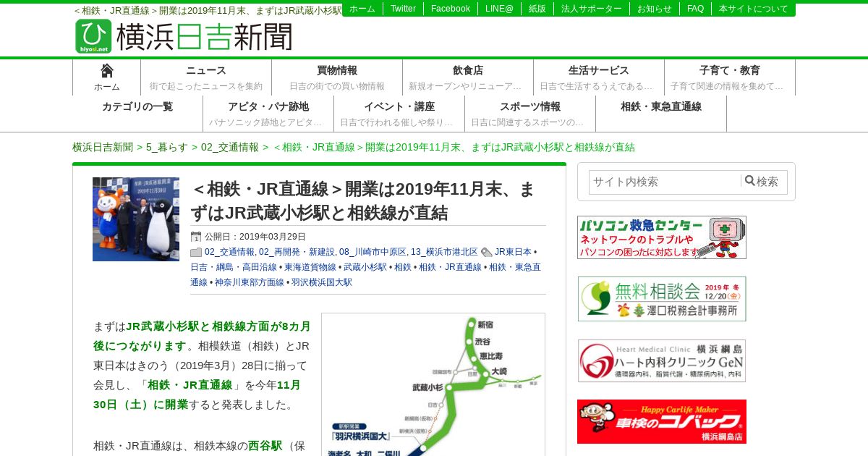Open the 子育て・教育 navigation tab

pyautogui.click(x=730, y=77)
